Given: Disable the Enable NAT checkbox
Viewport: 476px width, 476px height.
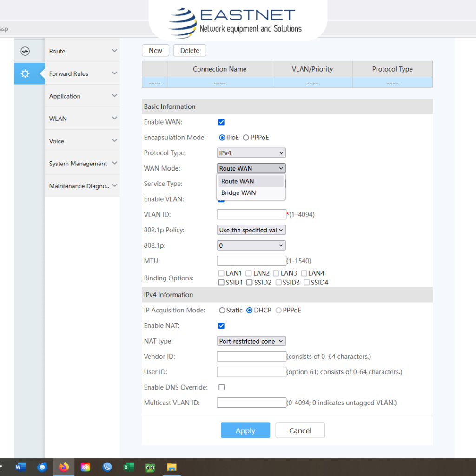Looking at the screenshot, I should pos(221,326).
